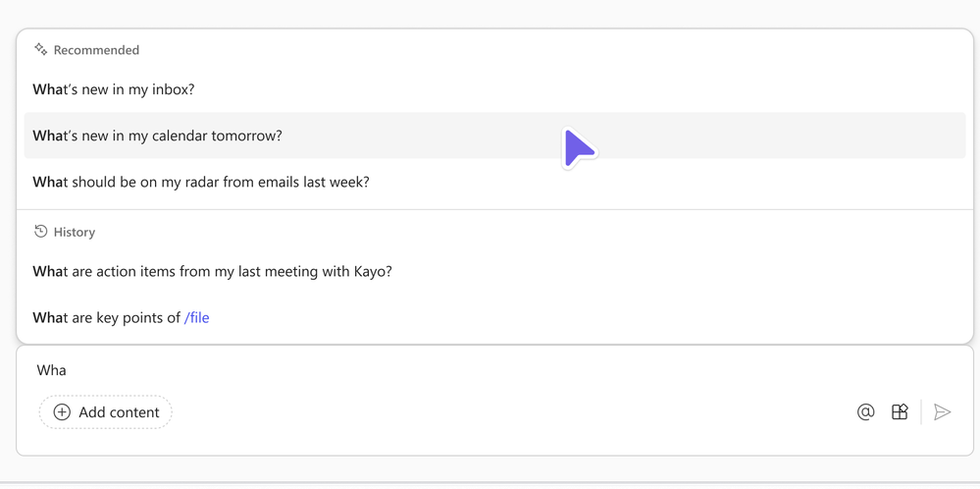Screen dimensions: 980x489
Task: Click the blue /file link
Action: click(196, 317)
